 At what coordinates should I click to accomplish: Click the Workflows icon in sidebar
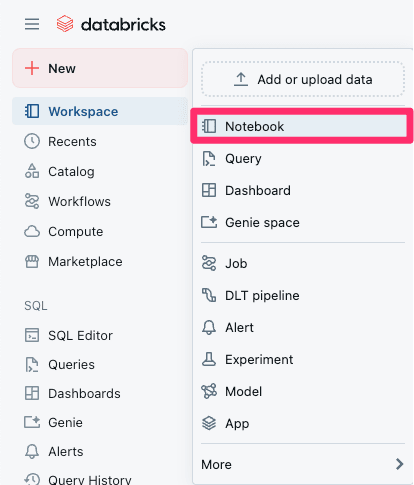pyautogui.click(x=32, y=201)
